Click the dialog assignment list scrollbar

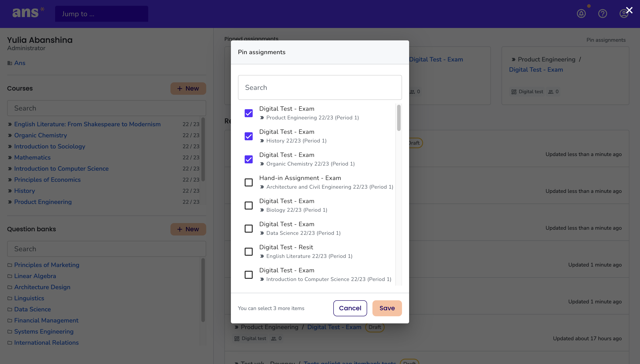[x=399, y=118]
